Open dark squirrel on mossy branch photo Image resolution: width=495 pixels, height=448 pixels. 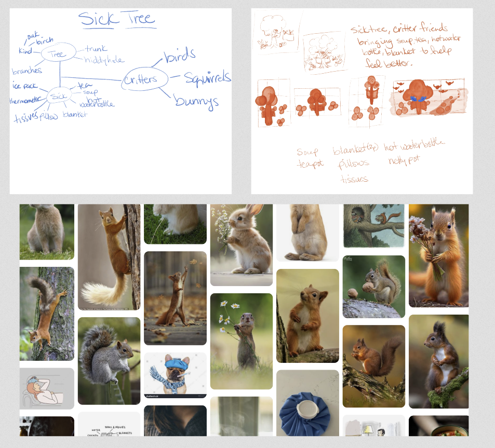(x=438, y=361)
